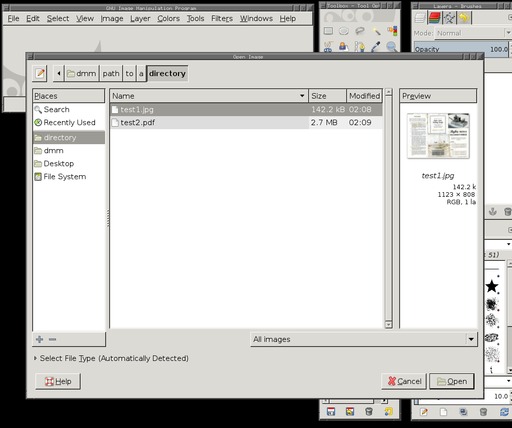
Task: Activate the Fuzzy Select magic wand tool
Action: click(x=376, y=31)
